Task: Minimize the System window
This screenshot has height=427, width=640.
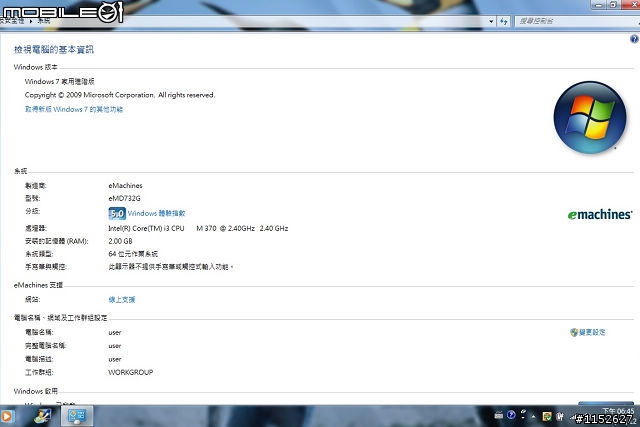Action: coord(599,4)
